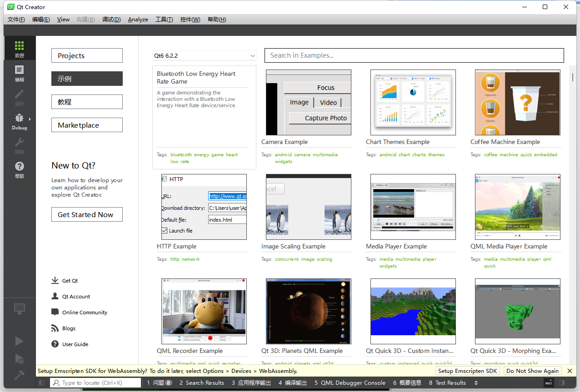Open the 工具(T) menu
Image resolution: width=580 pixels, height=392 pixels.
164,20
